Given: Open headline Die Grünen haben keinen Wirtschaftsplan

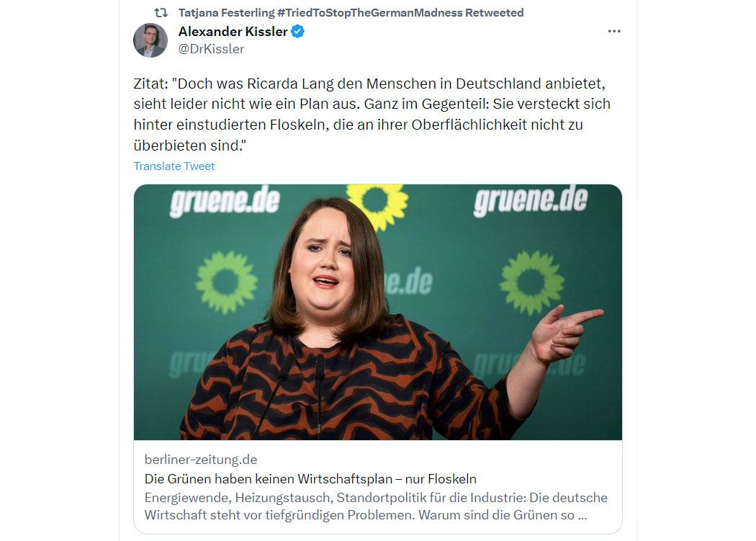Looking at the screenshot, I should (x=310, y=479).
